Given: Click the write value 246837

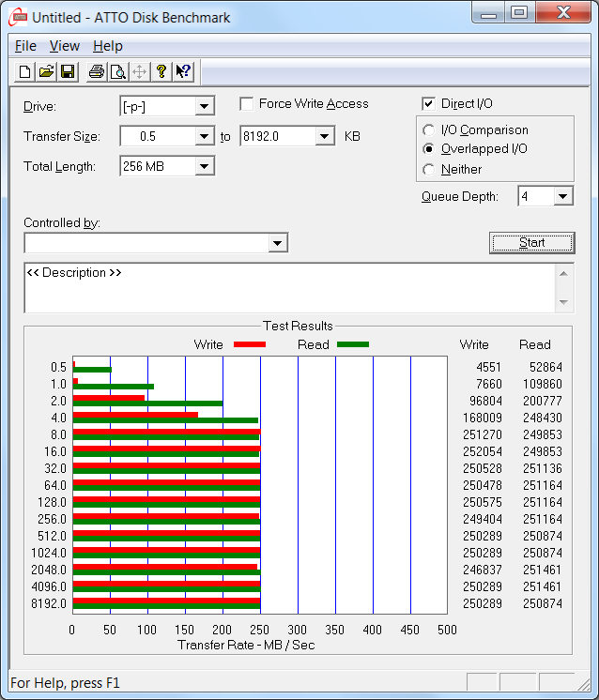Looking at the screenshot, I should click(x=483, y=570).
